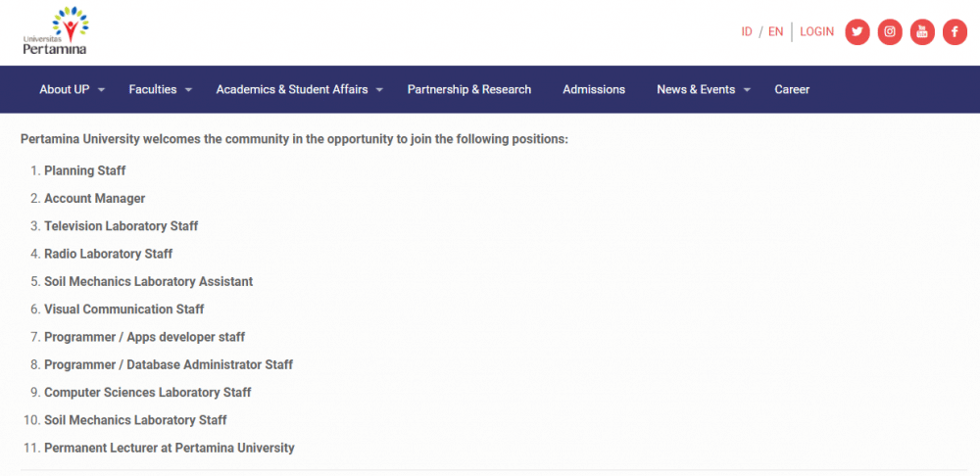
Task: Expand Academics & Student Affairs dropdown arrow
Action: [x=380, y=90]
